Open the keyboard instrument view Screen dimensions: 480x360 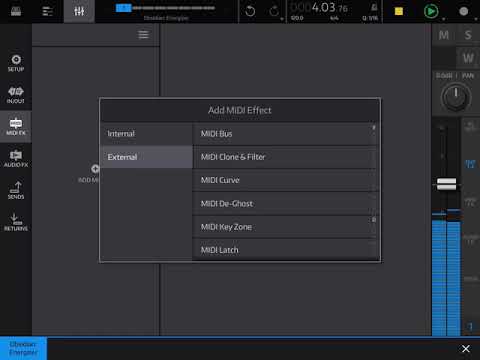point(16,11)
